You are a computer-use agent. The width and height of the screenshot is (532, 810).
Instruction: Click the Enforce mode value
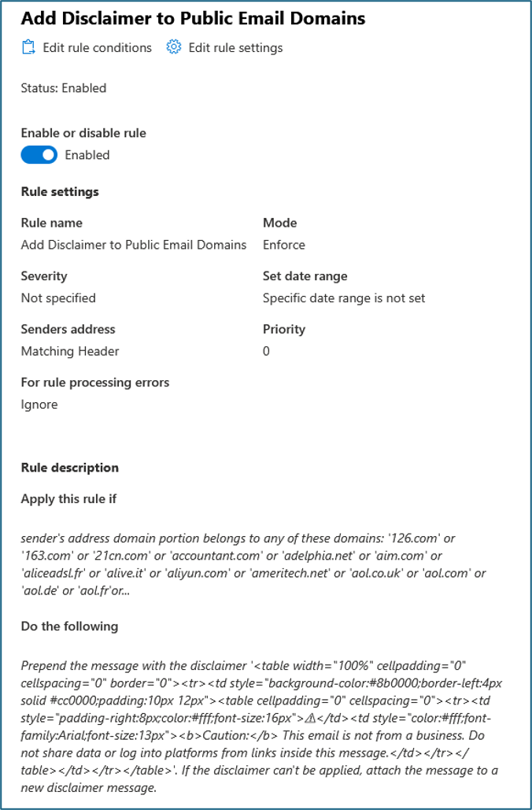[x=284, y=245]
